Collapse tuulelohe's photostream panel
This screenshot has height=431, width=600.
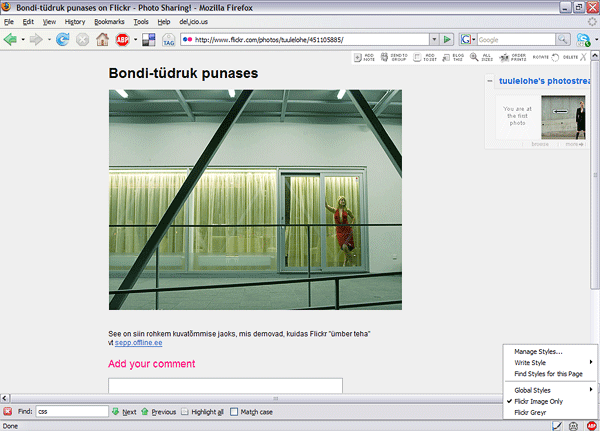[x=489, y=80]
